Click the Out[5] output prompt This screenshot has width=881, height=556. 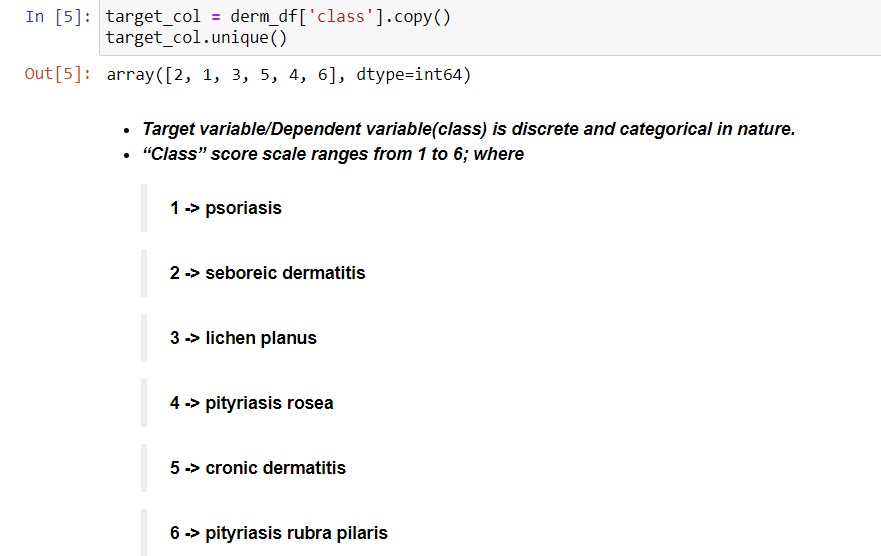(x=58, y=74)
